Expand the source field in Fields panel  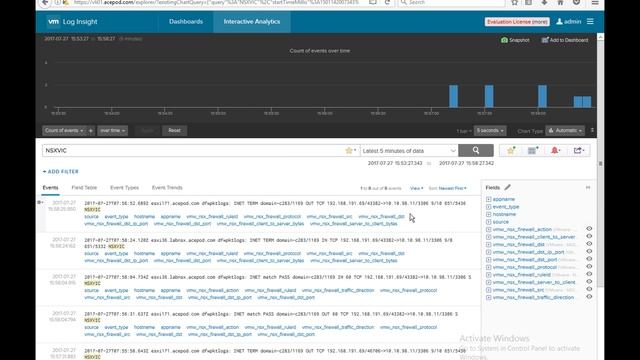tap(489, 222)
